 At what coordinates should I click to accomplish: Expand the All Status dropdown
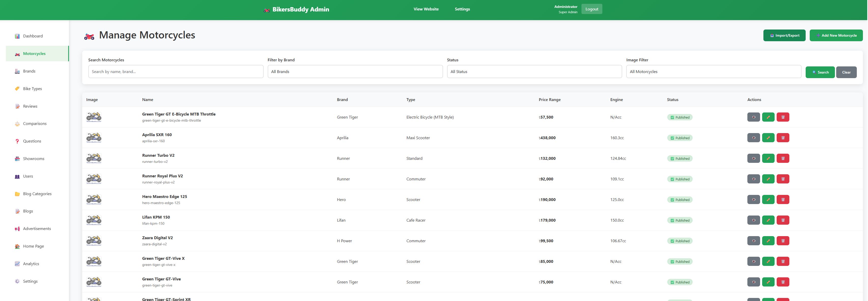(534, 71)
